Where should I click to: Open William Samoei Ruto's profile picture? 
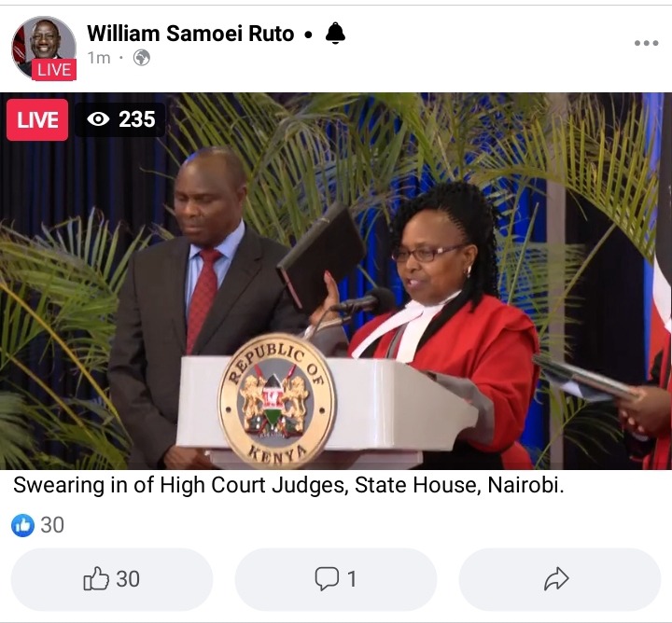[44, 48]
